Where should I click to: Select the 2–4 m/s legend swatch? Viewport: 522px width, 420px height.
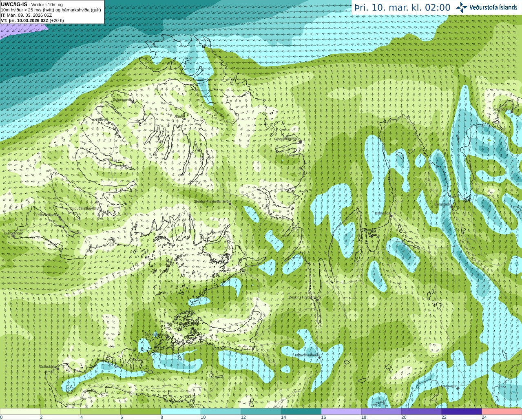[x=60, y=411]
